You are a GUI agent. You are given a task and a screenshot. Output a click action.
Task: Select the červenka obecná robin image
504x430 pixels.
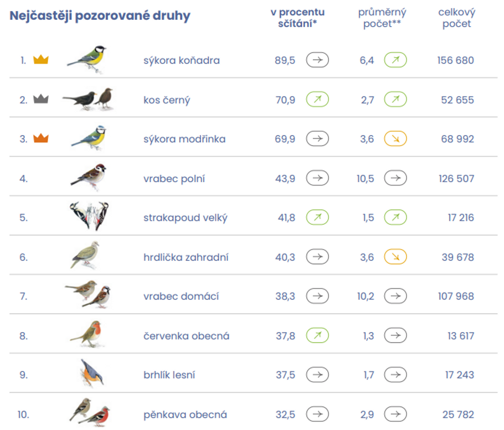click(x=88, y=334)
